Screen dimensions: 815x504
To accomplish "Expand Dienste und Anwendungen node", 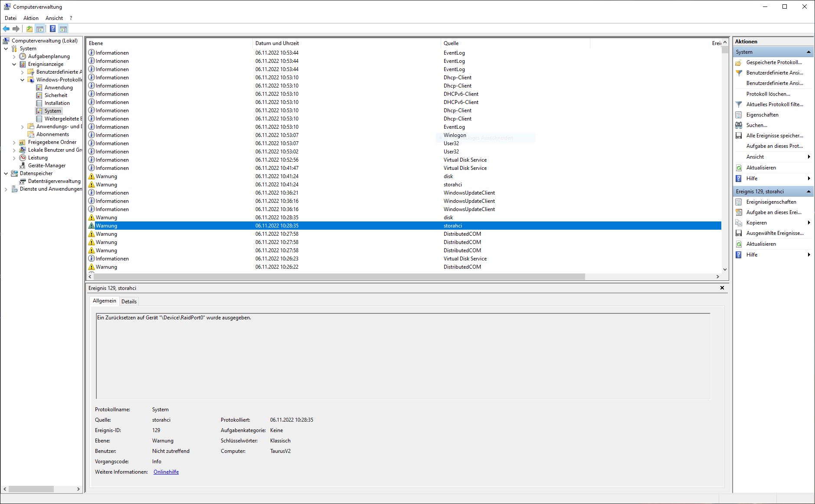I will coord(6,189).
